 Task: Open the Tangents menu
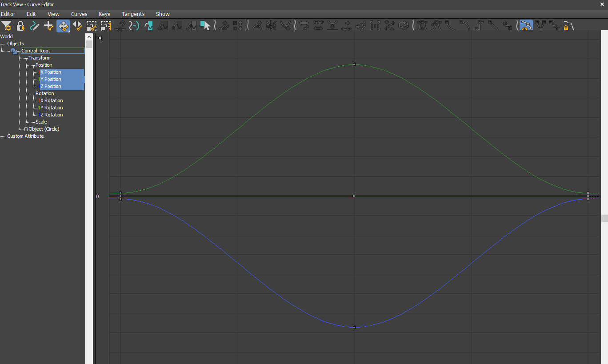click(133, 14)
